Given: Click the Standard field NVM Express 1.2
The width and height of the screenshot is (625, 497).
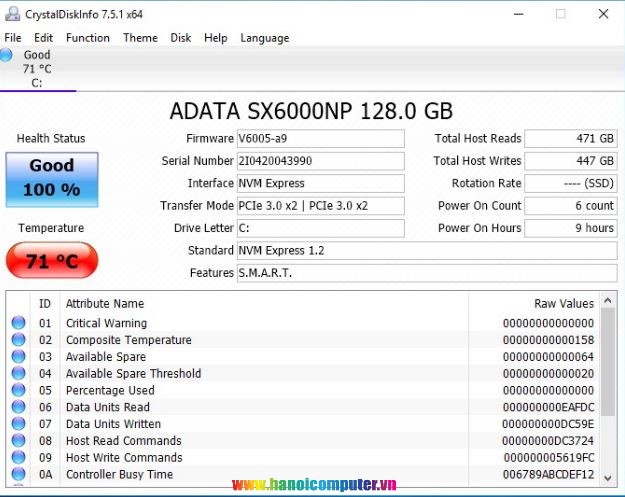Looking at the screenshot, I should (427, 250).
